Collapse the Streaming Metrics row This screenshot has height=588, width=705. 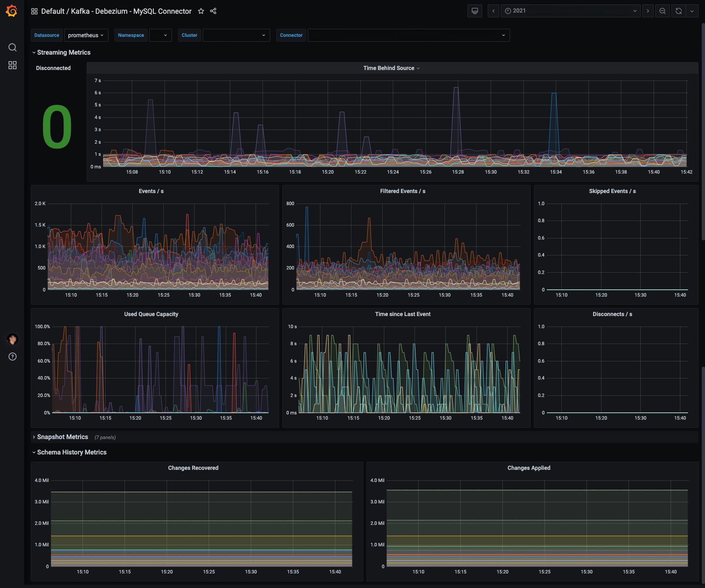(64, 53)
